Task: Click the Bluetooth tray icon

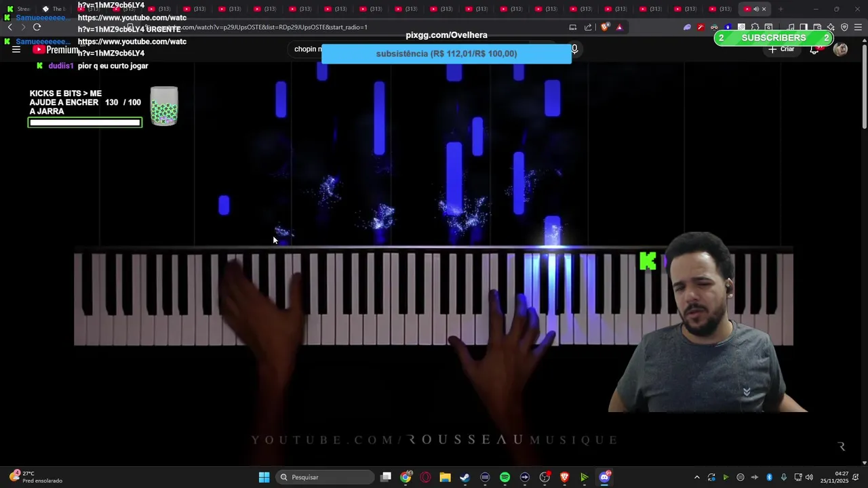Action: [770, 477]
